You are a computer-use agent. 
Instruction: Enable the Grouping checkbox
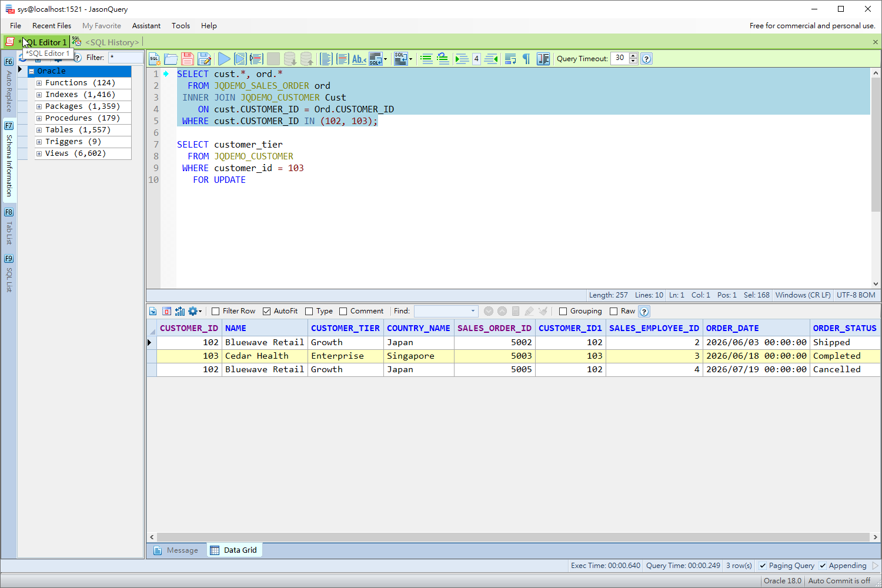tap(563, 312)
